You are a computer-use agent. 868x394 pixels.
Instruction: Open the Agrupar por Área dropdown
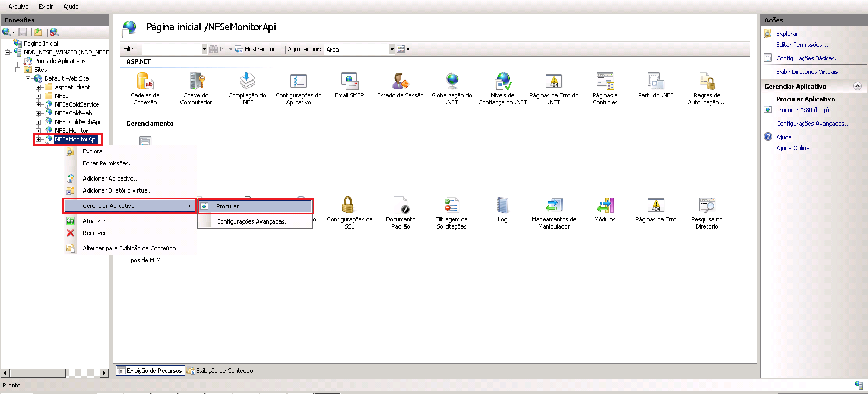[x=391, y=49]
